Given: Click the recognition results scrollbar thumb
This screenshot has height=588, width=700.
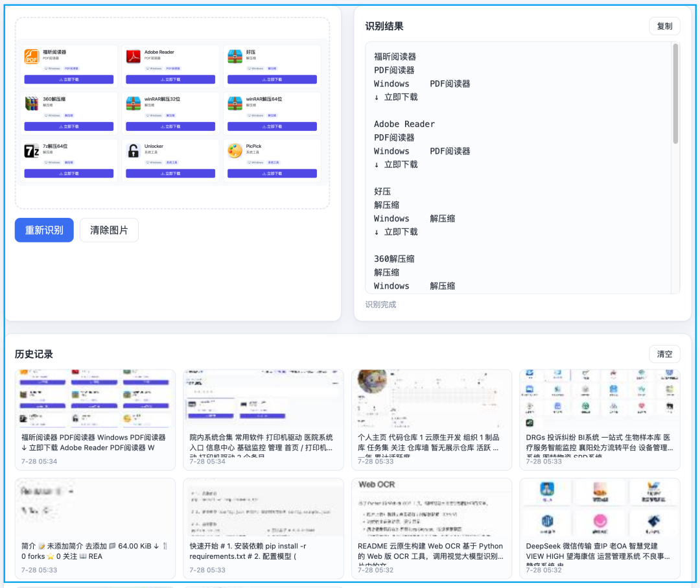Looking at the screenshot, I should [675, 94].
